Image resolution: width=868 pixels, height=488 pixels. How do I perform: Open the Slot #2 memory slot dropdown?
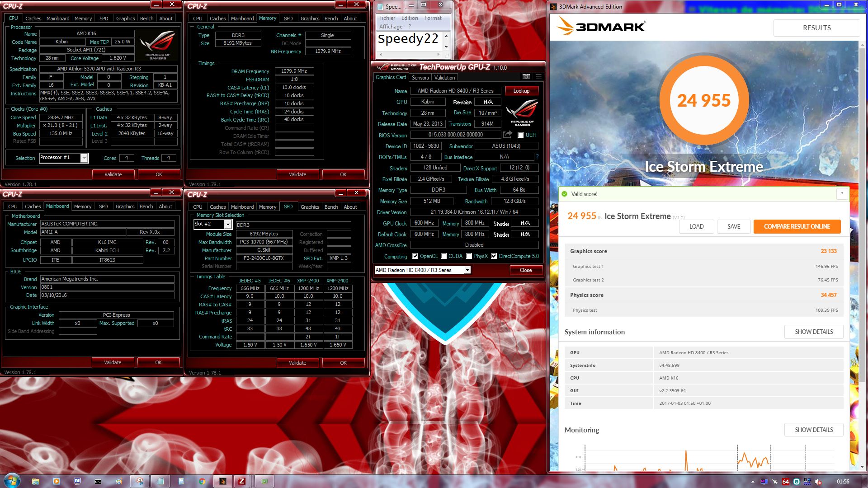point(228,224)
